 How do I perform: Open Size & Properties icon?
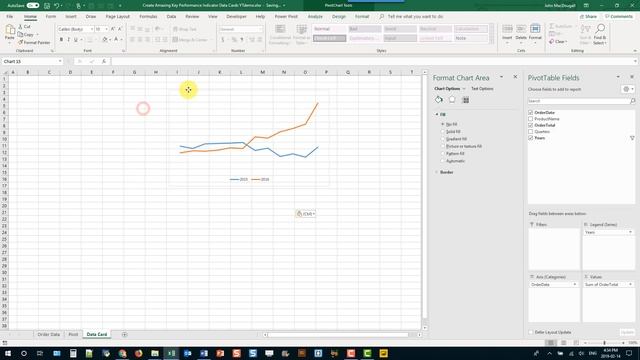[465, 100]
